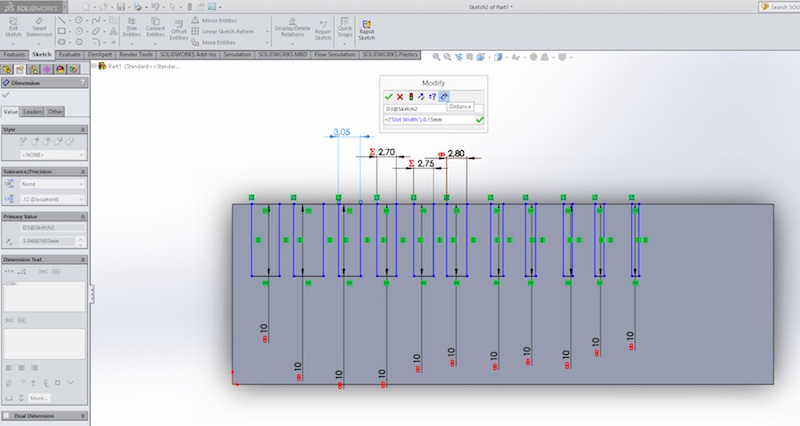
Task: Switch to the SOLIDWORKS Add-Ins tab
Action: (x=188, y=55)
